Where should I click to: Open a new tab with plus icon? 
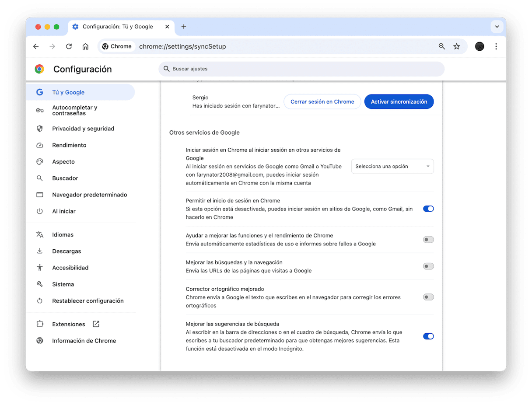click(x=184, y=27)
